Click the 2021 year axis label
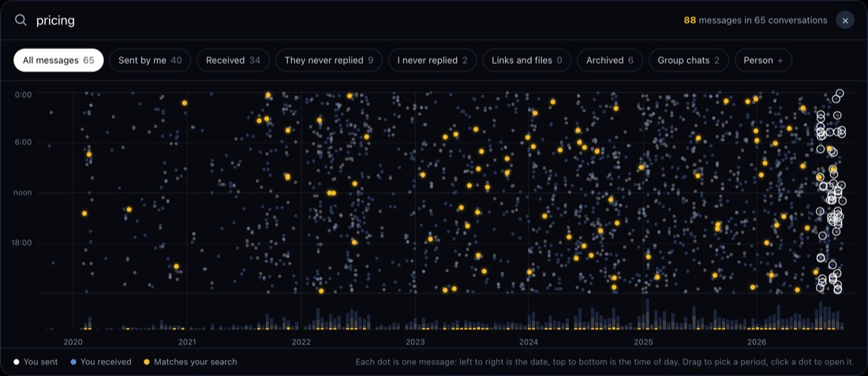Image resolution: width=868 pixels, height=376 pixels. 187,342
